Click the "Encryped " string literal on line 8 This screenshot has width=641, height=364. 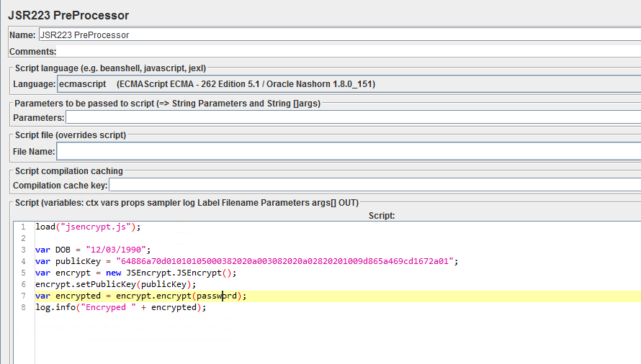pos(108,307)
